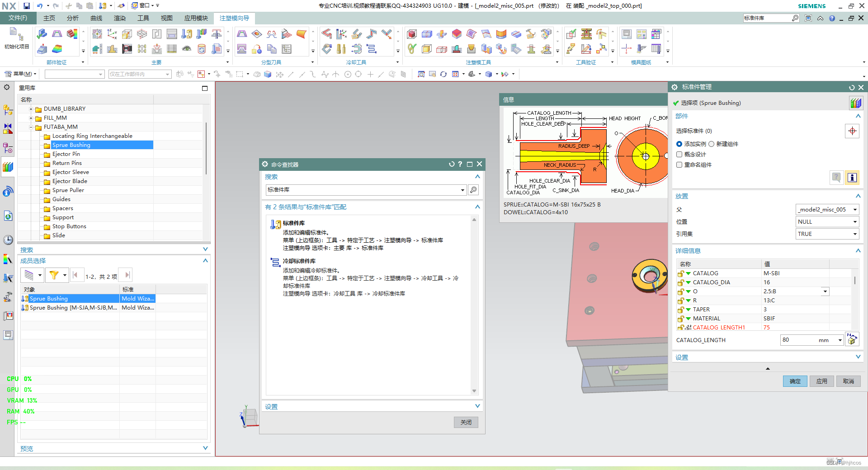Click the undo arrow in quick access toolbar
This screenshot has width=868, height=470.
click(39, 6)
